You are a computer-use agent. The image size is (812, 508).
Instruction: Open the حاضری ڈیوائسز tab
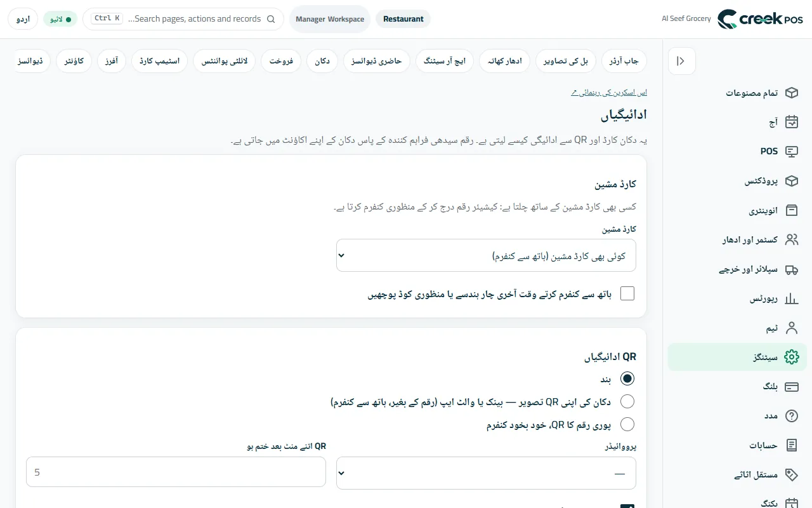click(377, 61)
